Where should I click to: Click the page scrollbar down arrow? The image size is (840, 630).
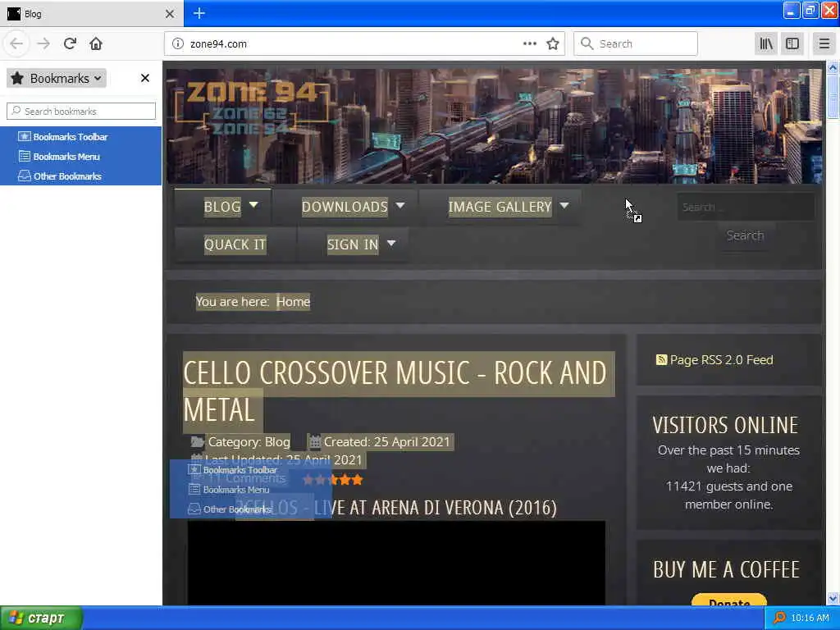pyautogui.click(x=833, y=598)
